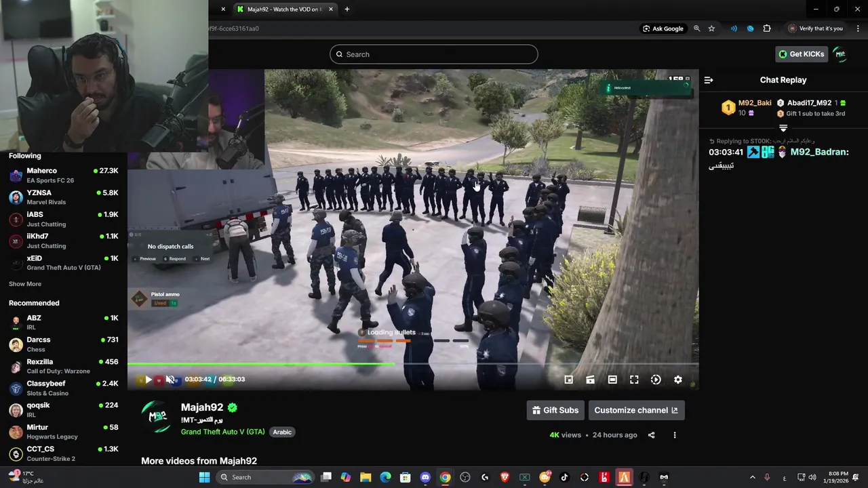The width and height of the screenshot is (868, 488).
Task: Open iiKhd7 channel in sidebar
Action: pos(64,241)
